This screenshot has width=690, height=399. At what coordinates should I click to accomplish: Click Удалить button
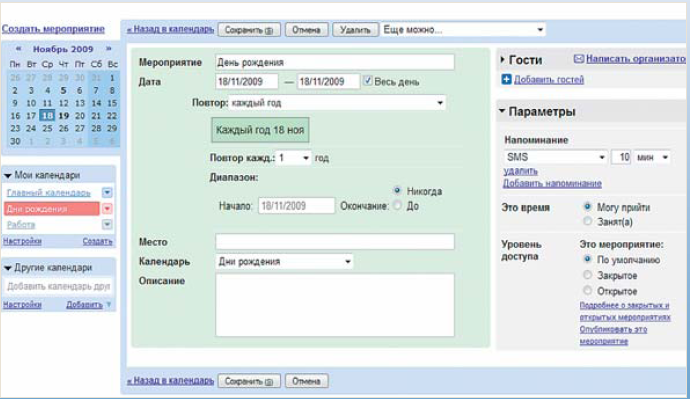[355, 30]
